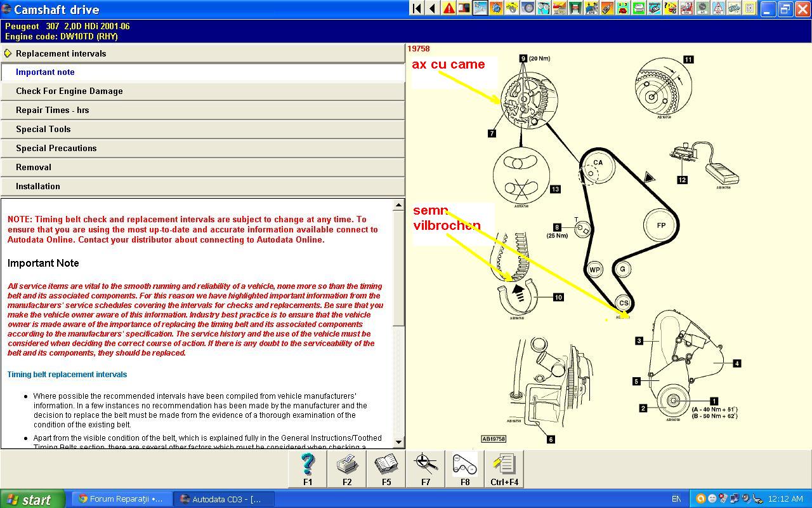Open the Installation section

38,187
